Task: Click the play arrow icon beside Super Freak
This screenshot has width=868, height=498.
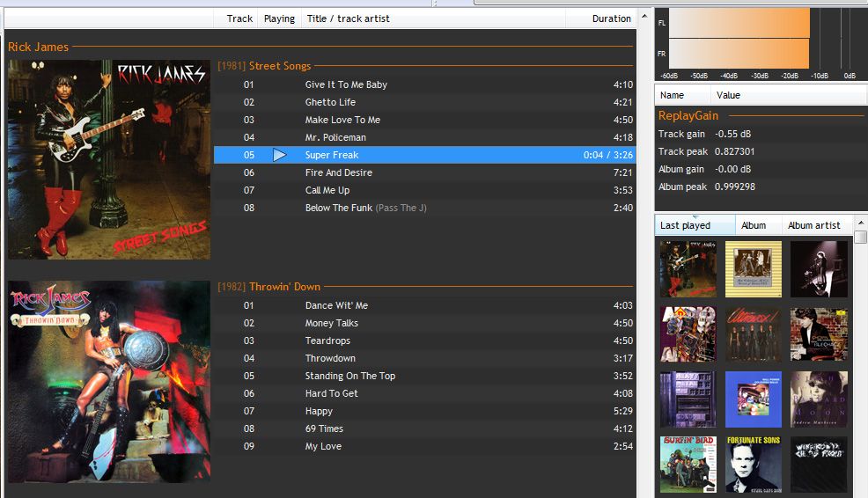Action: pos(280,155)
